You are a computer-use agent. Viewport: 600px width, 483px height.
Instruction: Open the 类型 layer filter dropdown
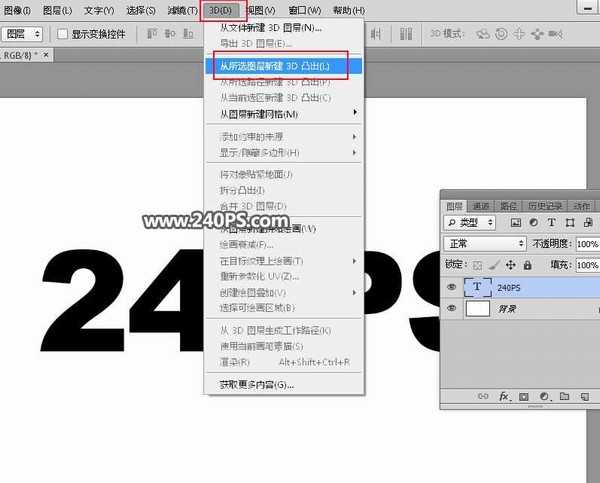pyautogui.click(x=472, y=222)
